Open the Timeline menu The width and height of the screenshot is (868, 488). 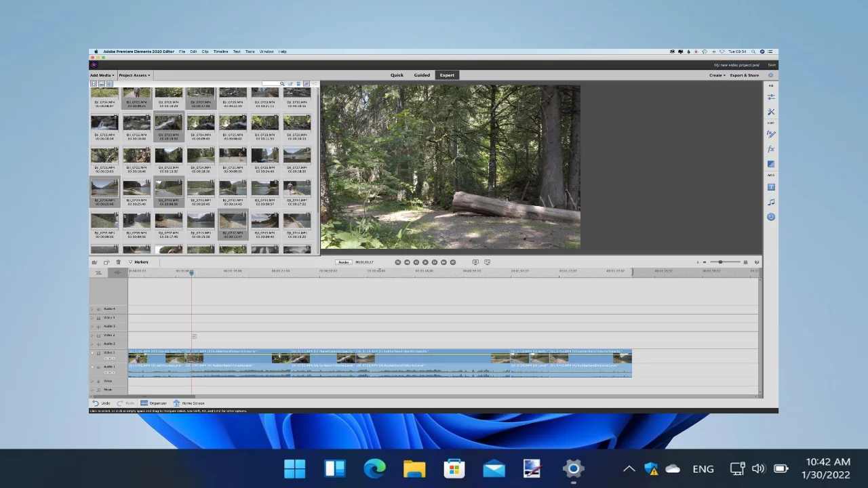click(x=220, y=52)
